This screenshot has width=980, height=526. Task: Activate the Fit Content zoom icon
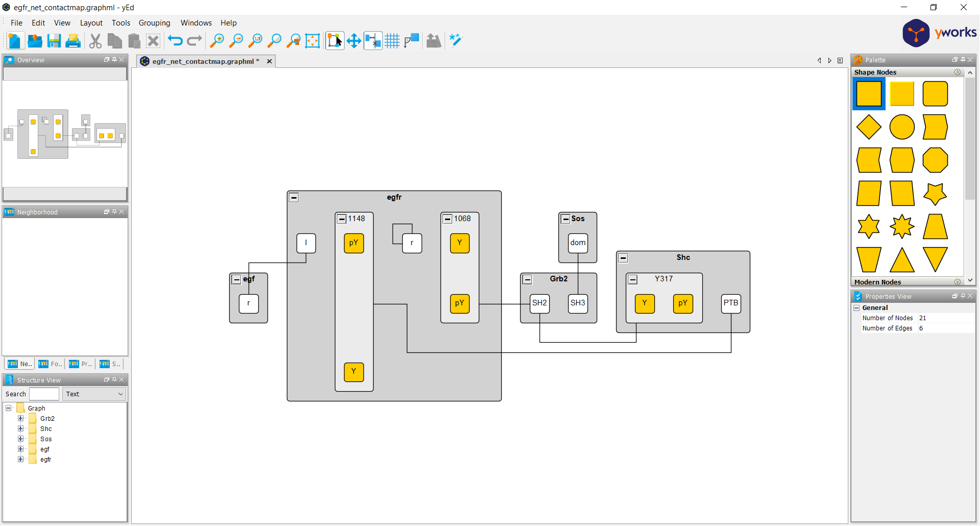[x=275, y=40]
